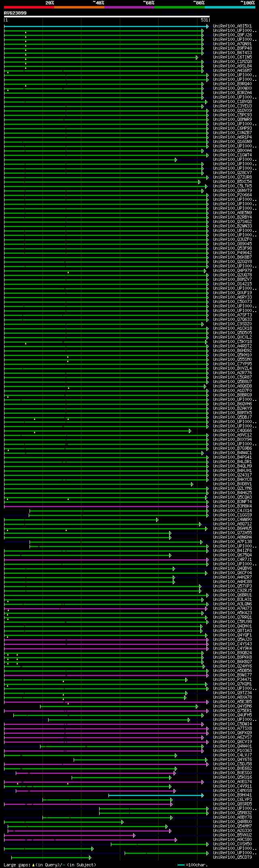Select the last hit UniRef100_Q5CDT9
This screenshot has width=259, height=868.
[x=232, y=857]
